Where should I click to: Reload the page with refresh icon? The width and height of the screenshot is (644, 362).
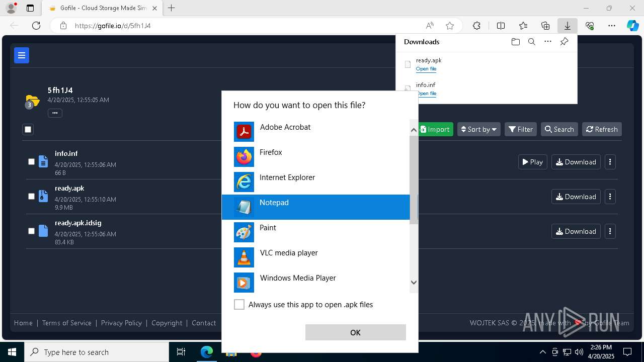pos(36,26)
